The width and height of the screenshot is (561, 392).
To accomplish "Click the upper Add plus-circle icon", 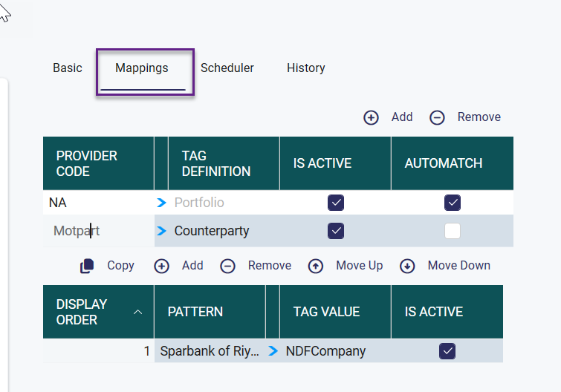I will pos(371,117).
